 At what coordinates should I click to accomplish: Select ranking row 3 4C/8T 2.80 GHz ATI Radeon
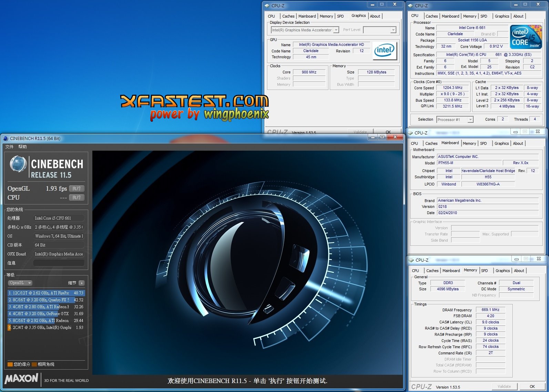pyautogui.click(x=46, y=307)
